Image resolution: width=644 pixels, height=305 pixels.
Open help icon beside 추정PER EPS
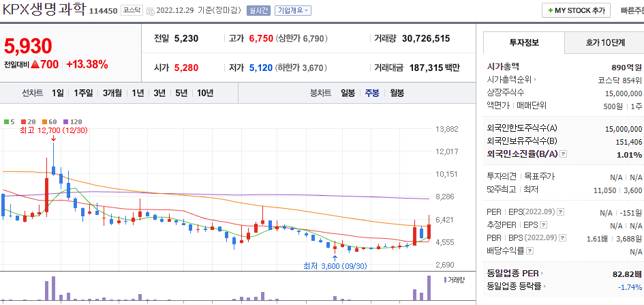[543, 225]
